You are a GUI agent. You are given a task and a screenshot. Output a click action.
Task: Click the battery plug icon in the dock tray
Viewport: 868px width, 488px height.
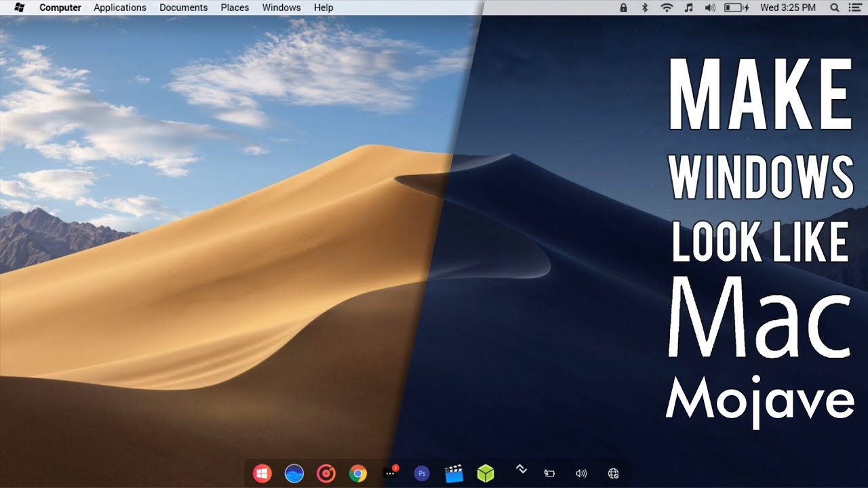tap(549, 474)
